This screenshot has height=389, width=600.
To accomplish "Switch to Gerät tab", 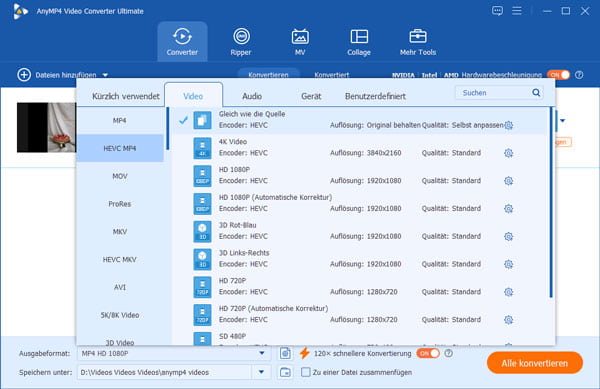I will tap(311, 96).
